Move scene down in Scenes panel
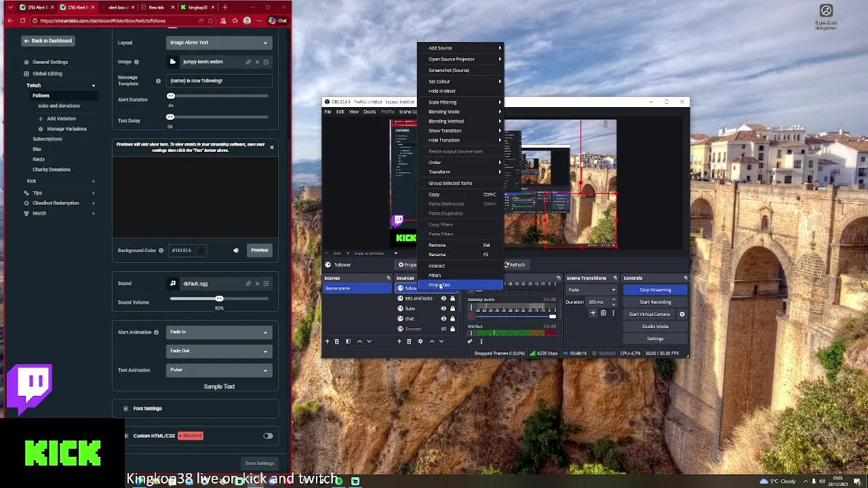The width and height of the screenshot is (868, 488). pos(369,341)
